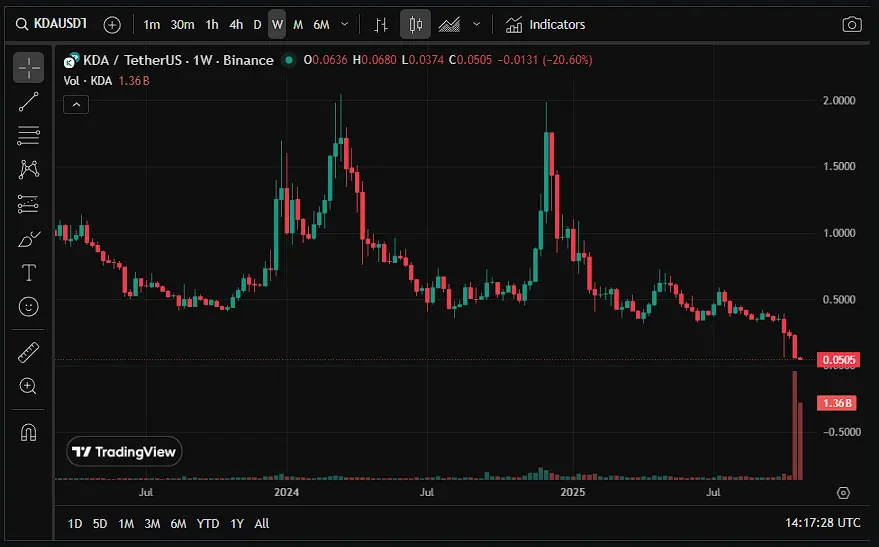Set date range to 1D

coord(75,523)
